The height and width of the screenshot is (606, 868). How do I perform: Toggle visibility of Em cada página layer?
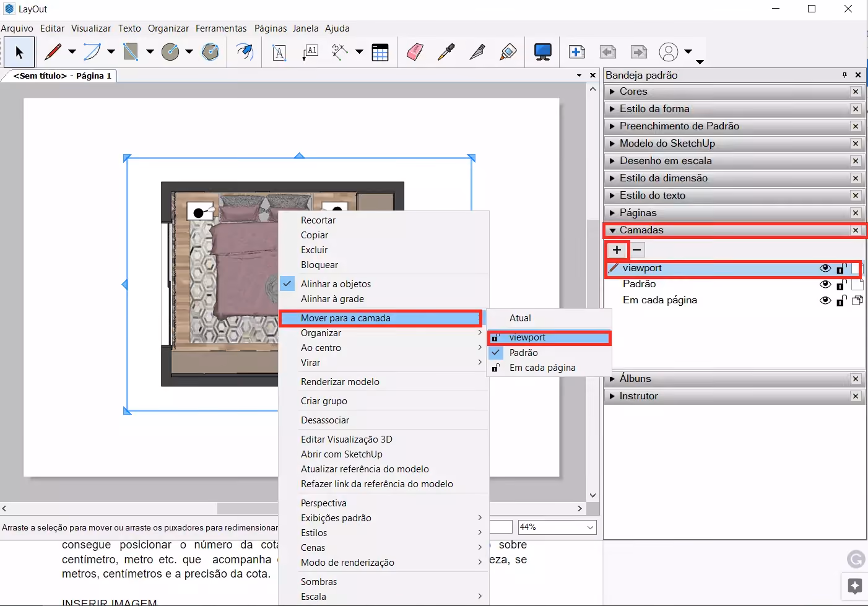click(825, 300)
